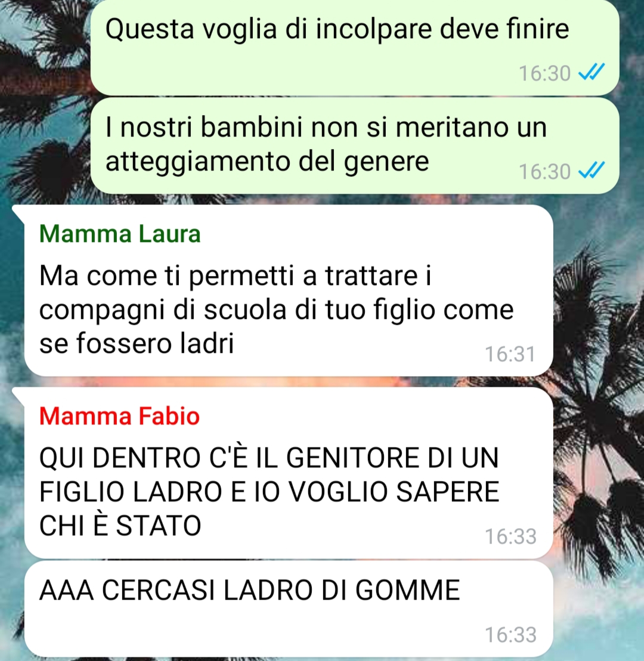Tap the blue double-check on "Questa voglia" message
Screen dimensions: 644x661
click(x=592, y=72)
